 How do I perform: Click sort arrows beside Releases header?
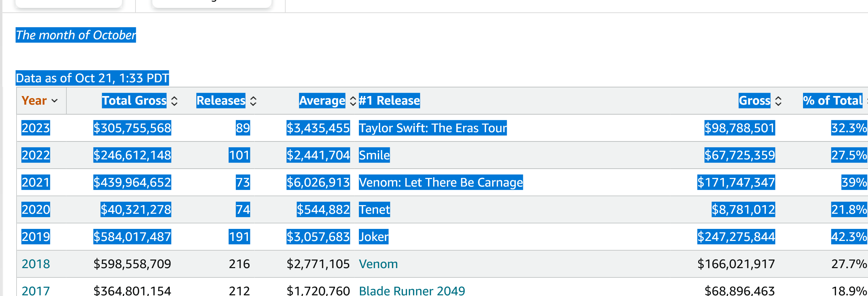coord(253,101)
